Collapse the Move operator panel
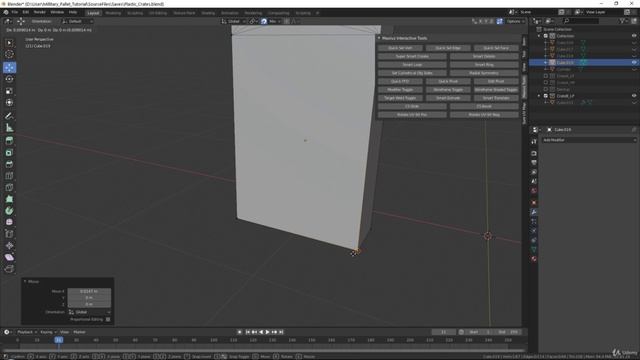 (x=25, y=282)
